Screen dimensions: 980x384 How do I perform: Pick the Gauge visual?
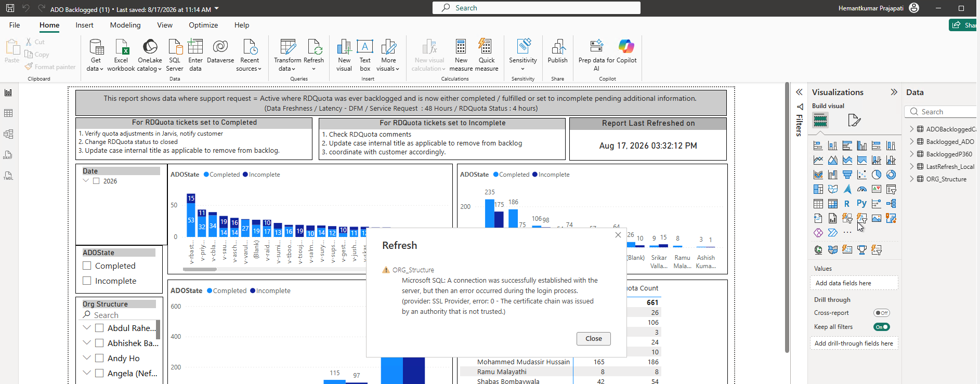(862, 189)
